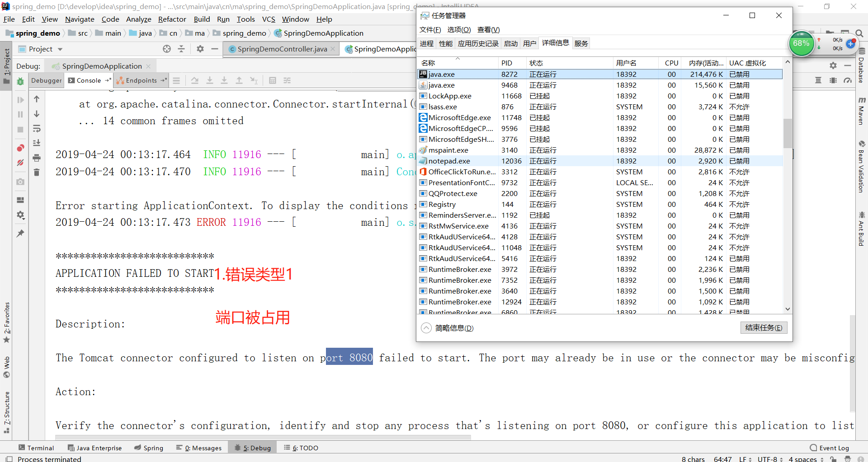Viewport: 868px width, 462px height.
Task: Toggle Mute Breakpoints icon
Action: click(x=20, y=163)
